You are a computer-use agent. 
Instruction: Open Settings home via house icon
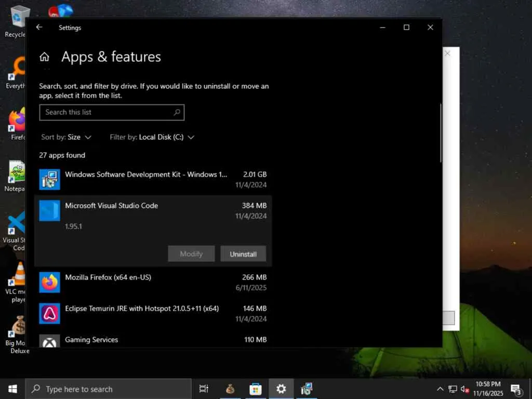coord(45,57)
